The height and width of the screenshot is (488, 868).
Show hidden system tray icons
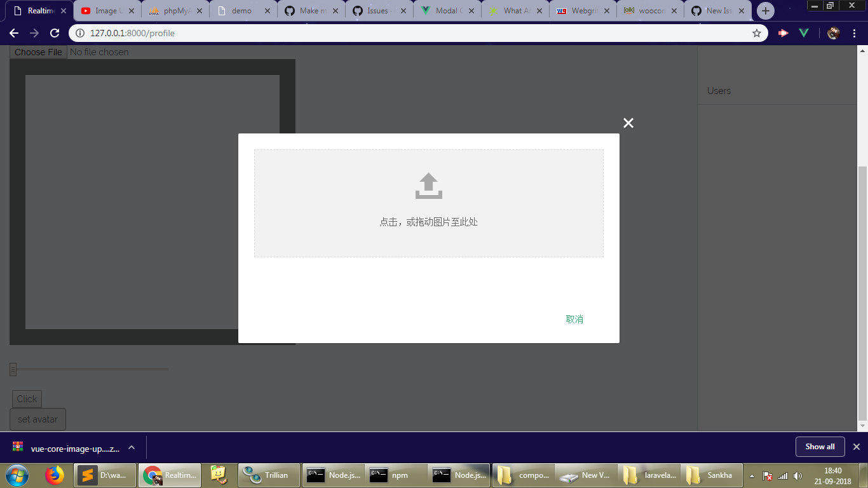point(752,475)
